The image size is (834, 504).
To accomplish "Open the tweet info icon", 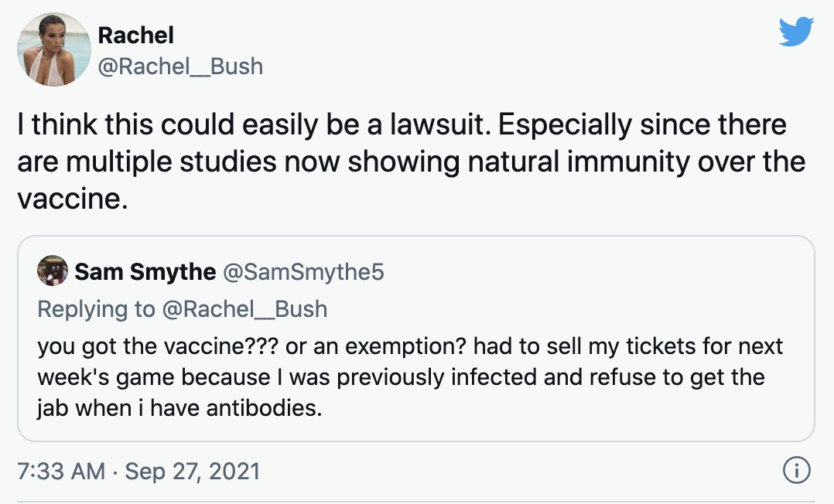I will coord(796,469).
